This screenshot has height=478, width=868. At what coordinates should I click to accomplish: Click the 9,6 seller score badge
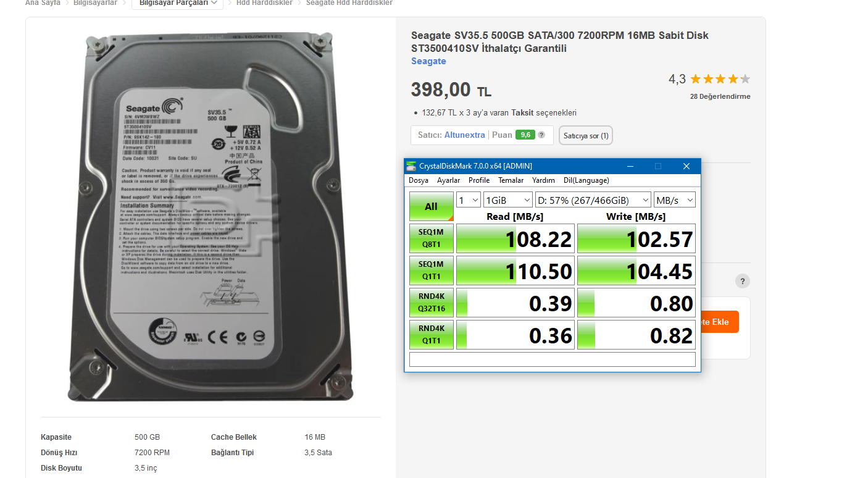tap(525, 135)
